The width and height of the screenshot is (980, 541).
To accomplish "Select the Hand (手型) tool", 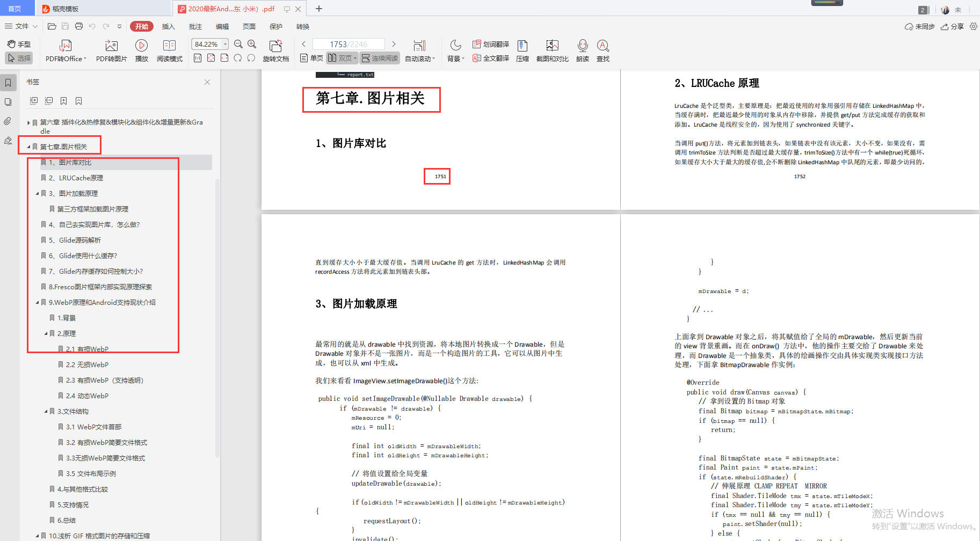I will click(x=19, y=44).
